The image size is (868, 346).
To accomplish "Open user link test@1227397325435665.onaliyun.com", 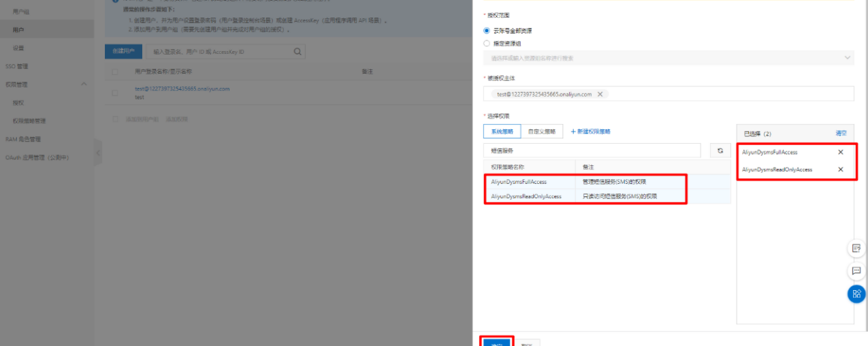I will (x=182, y=89).
